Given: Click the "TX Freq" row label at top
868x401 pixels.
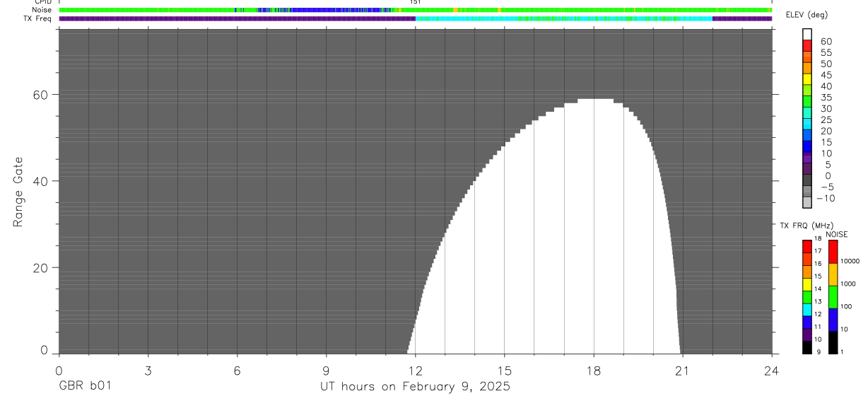Looking at the screenshot, I should 38,18.
